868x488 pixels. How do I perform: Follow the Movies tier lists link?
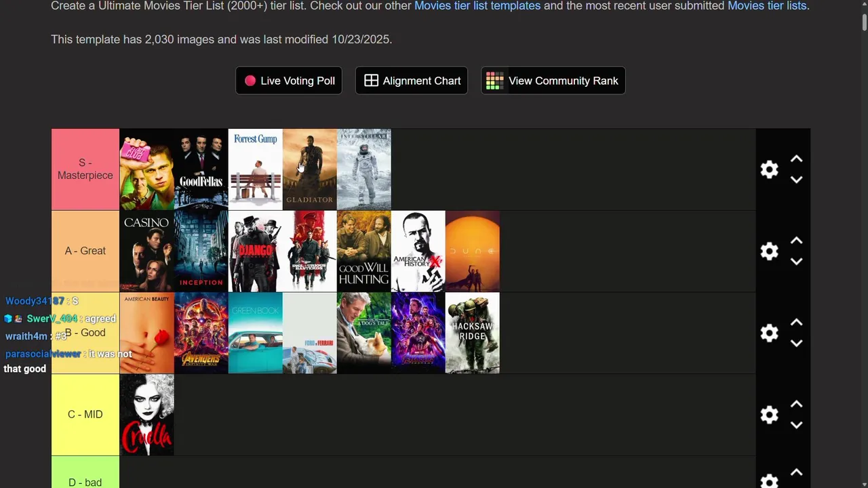767,5
